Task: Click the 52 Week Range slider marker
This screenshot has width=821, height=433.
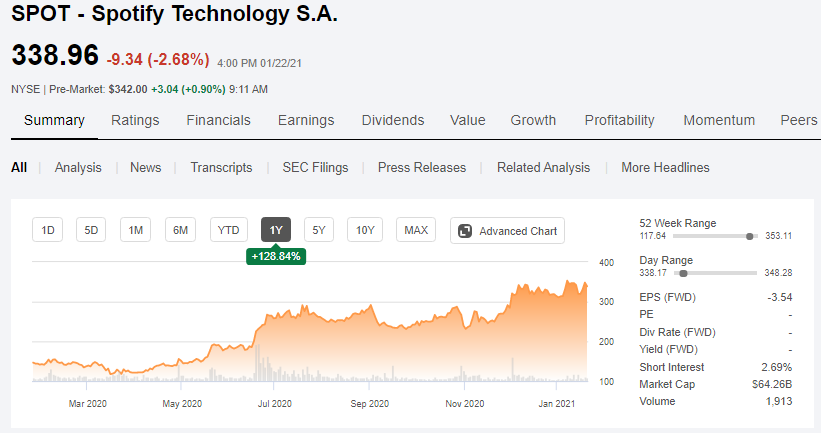Action: 749,236
